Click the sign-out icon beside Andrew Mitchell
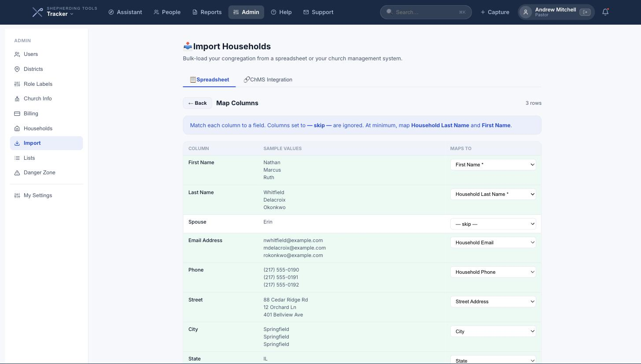Screen dimensions: 641x364 [x=585, y=12]
